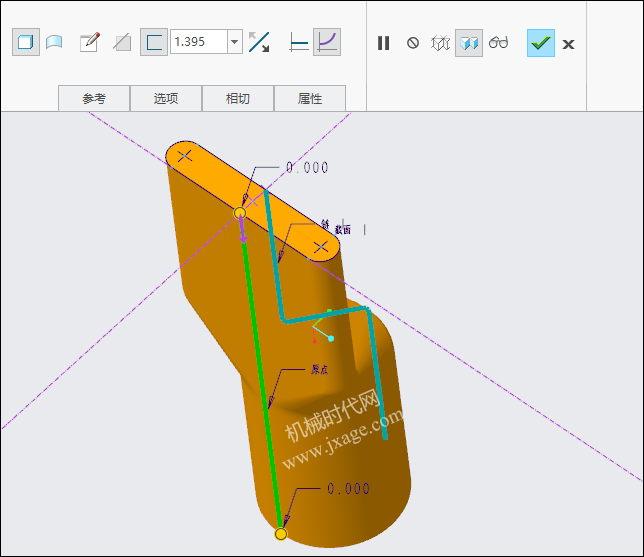
Task: Select the surface sweep option icon
Action: pyautogui.click(x=54, y=42)
